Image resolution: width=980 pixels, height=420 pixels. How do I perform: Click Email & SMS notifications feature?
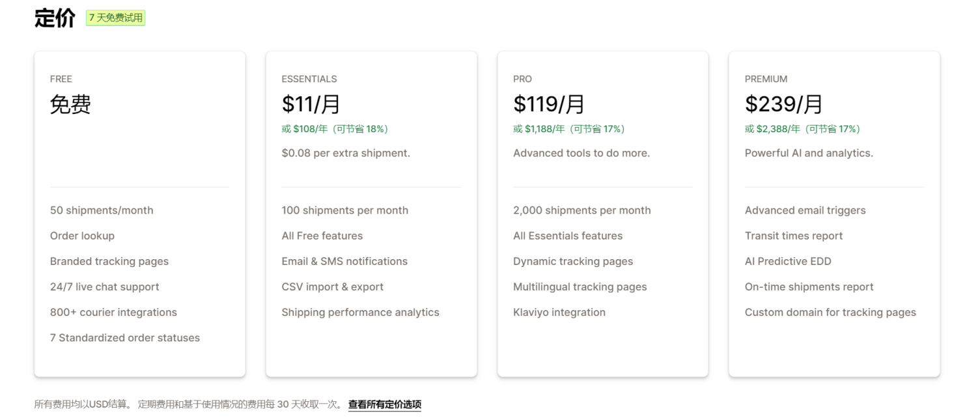pos(344,261)
